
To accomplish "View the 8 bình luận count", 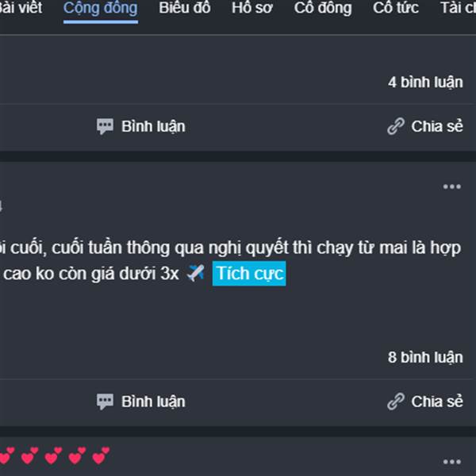I will click(x=425, y=358).
